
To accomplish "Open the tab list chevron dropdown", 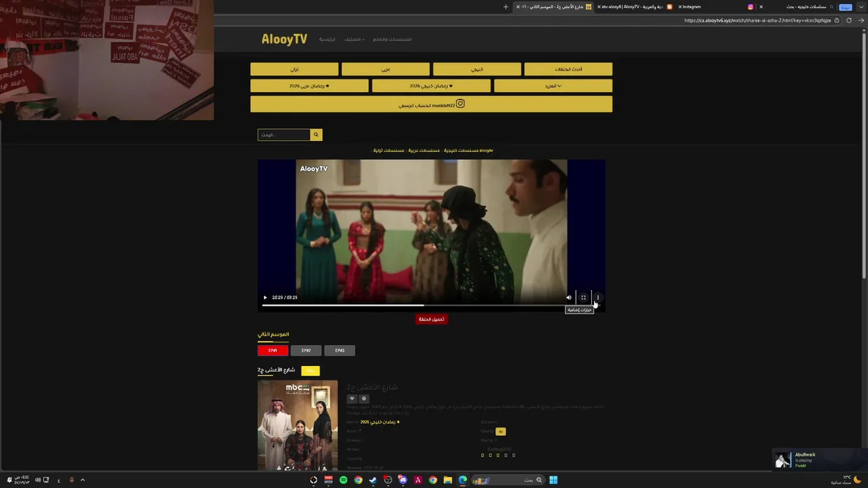I will [863, 7].
